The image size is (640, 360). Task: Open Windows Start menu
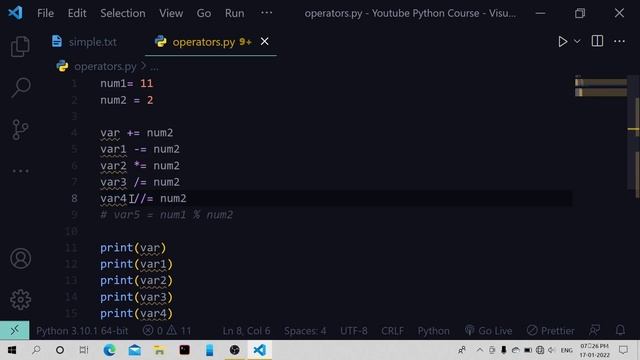click(x=12, y=350)
